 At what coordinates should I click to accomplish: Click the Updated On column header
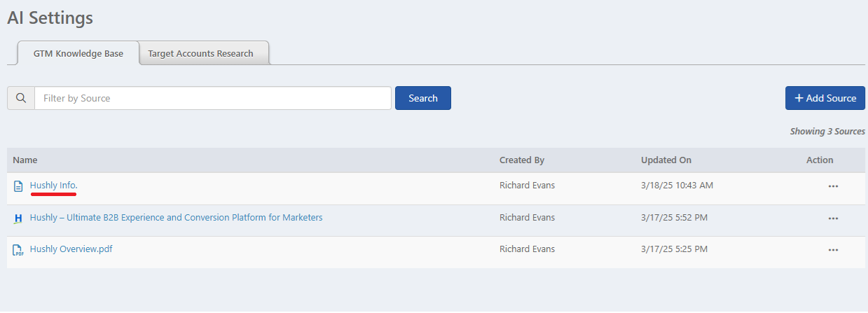[666, 160]
